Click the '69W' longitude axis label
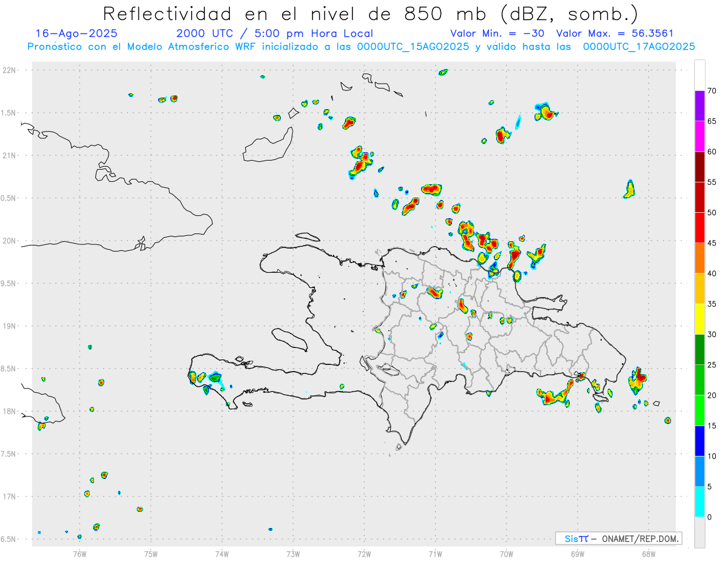Screen dimensions: 728x562 click(578, 553)
